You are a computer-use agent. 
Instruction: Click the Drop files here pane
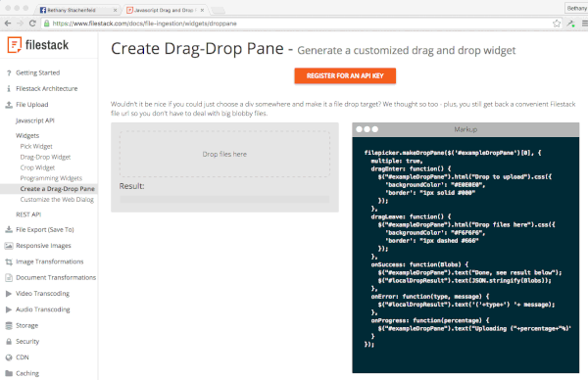pos(224,154)
